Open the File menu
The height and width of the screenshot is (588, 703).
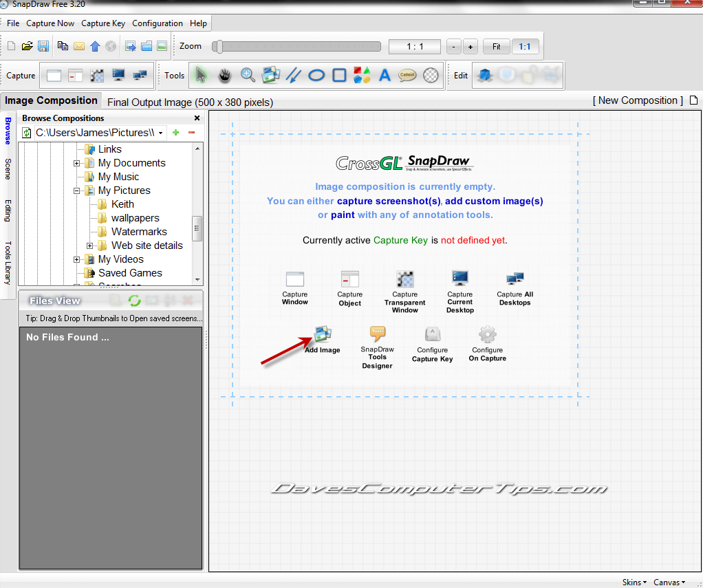tap(13, 23)
